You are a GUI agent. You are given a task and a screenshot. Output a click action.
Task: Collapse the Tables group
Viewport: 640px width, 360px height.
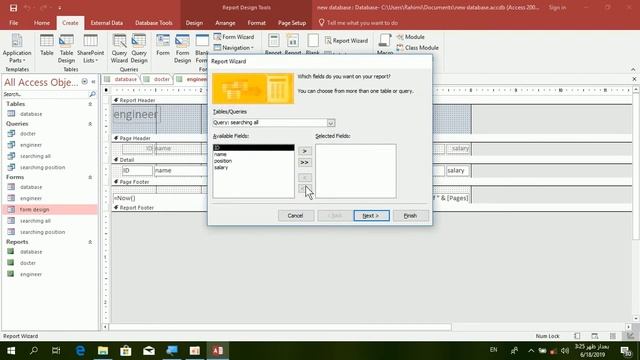coord(90,104)
